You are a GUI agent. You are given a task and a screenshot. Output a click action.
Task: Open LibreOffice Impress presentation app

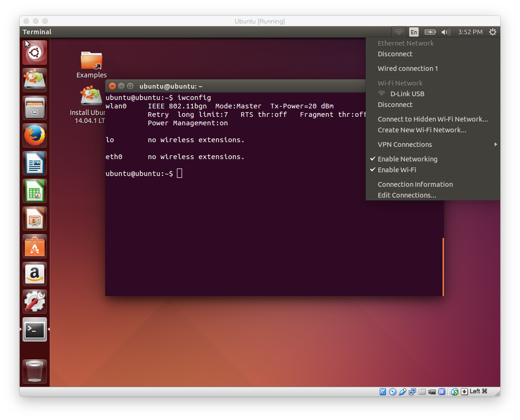click(35, 219)
